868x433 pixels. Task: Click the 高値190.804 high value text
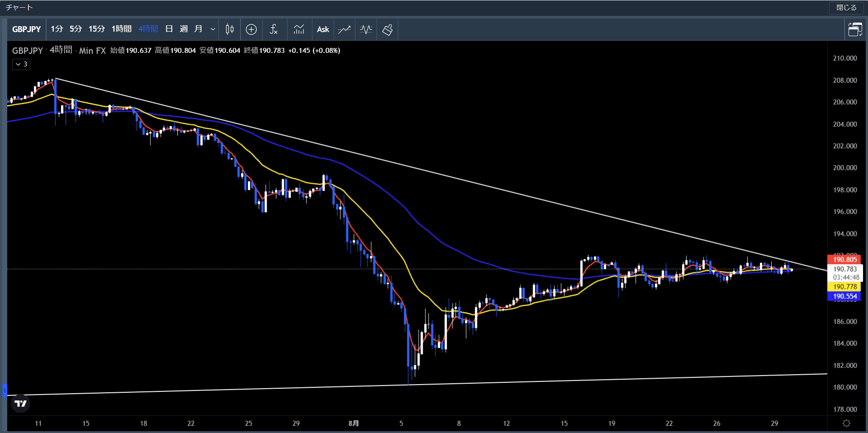pos(175,51)
